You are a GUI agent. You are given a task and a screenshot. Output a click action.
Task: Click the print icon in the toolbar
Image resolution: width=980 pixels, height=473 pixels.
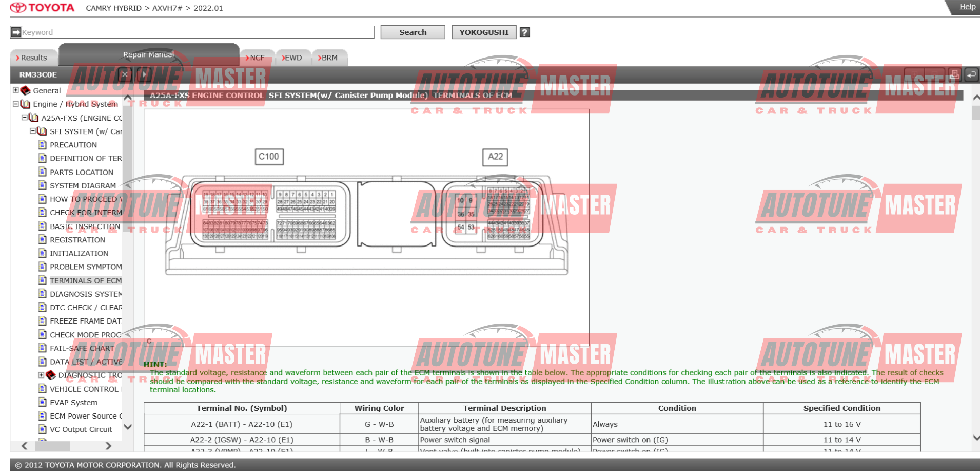pyautogui.click(x=954, y=74)
